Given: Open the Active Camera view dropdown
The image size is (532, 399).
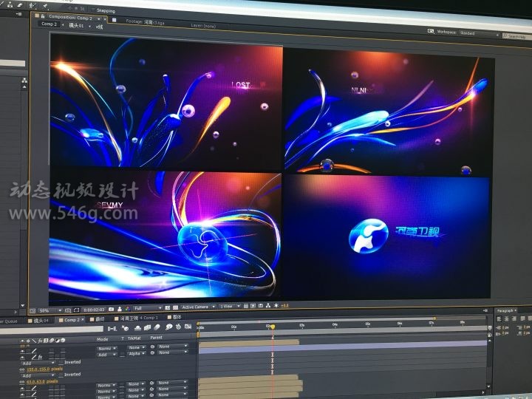Looking at the screenshot, I should 197,307.
